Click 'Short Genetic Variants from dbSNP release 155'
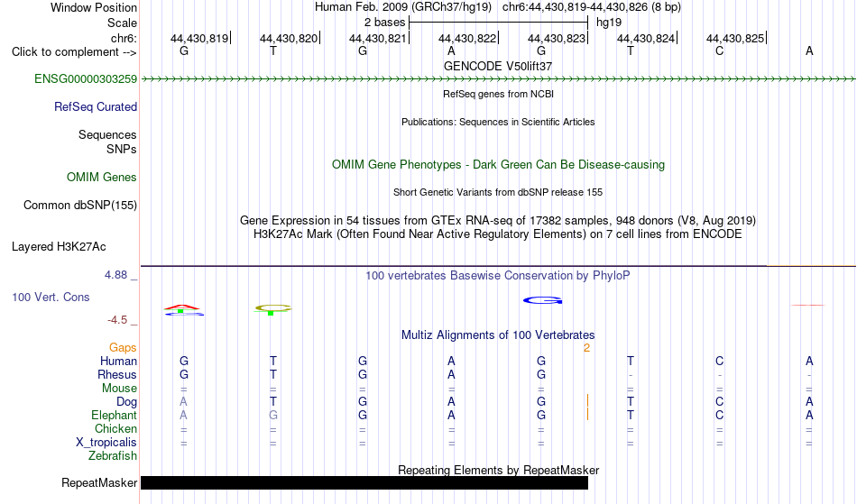The height and width of the screenshot is (504, 857). 498,192
